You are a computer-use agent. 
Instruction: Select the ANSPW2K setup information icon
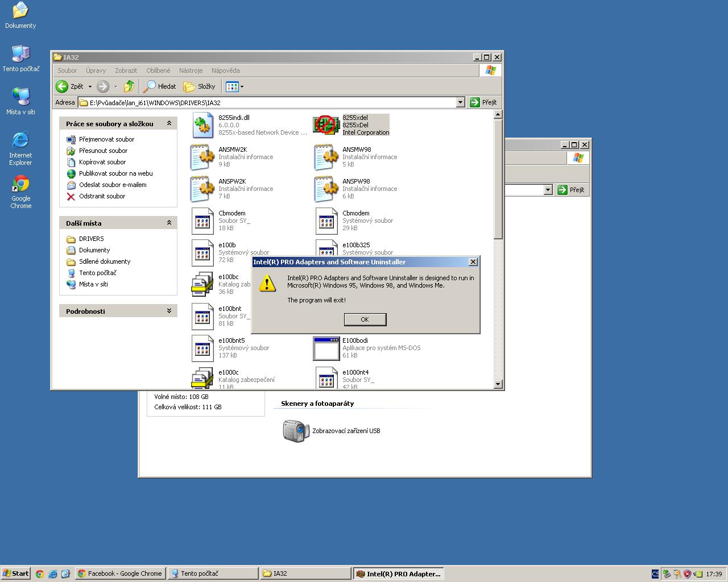(202, 189)
